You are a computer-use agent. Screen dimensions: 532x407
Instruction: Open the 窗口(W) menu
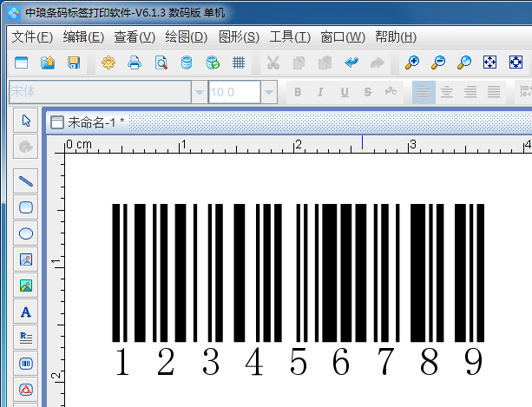[x=343, y=37]
